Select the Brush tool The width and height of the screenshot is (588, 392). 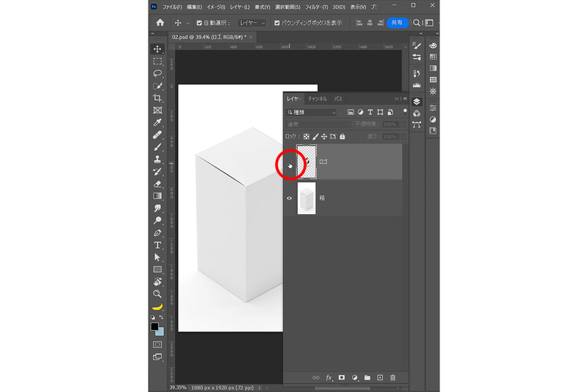(157, 147)
